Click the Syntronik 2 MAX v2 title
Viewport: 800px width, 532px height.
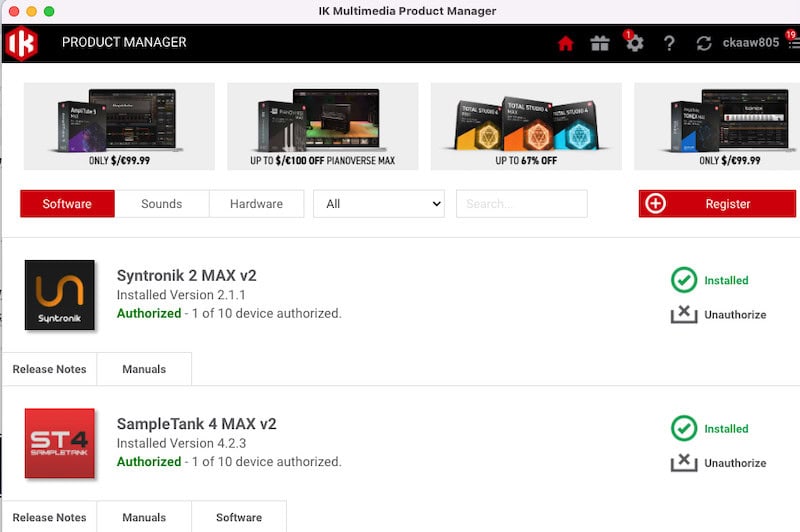[187, 275]
